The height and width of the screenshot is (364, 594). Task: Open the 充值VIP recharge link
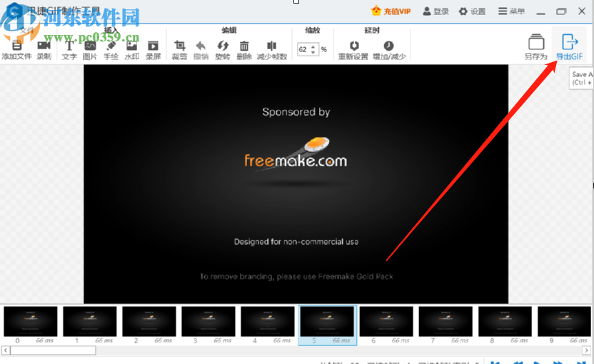(391, 11)
